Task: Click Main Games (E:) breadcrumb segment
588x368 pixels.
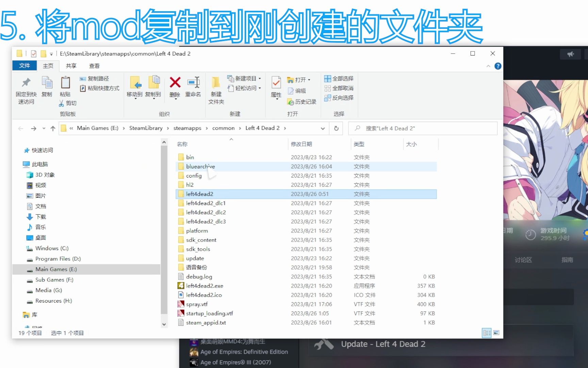Action: [x=98, y=128]
